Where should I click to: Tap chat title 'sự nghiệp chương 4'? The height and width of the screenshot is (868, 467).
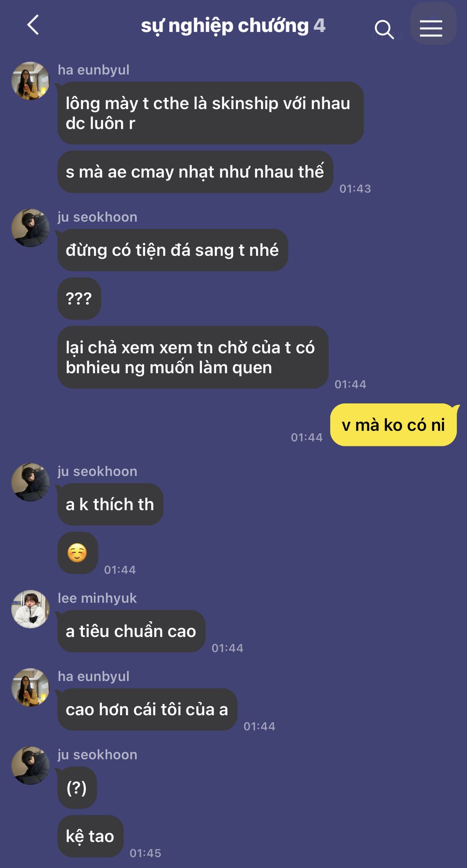click(x=233, y=26)
